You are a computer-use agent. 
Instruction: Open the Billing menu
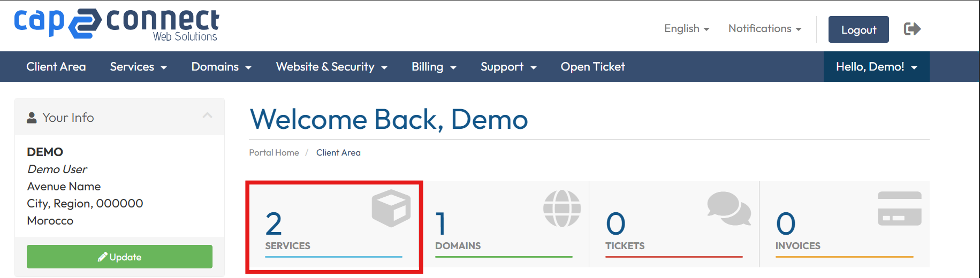pyautogui.click(x=434, y=67)
